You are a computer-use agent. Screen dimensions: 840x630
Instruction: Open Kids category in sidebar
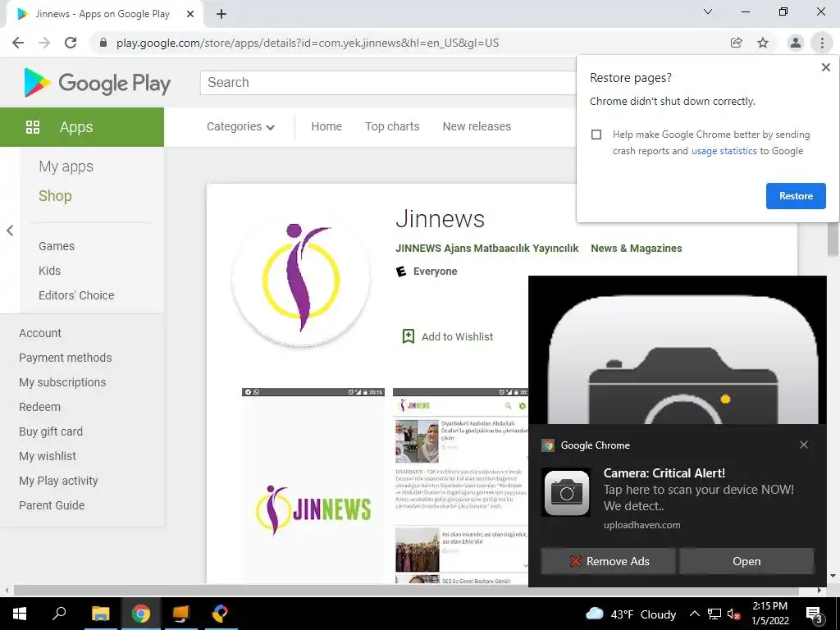[x=49, y=271]
